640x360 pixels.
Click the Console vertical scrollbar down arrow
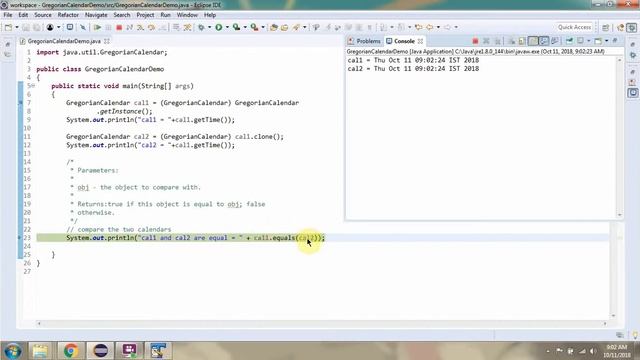[x=620, y=215]
